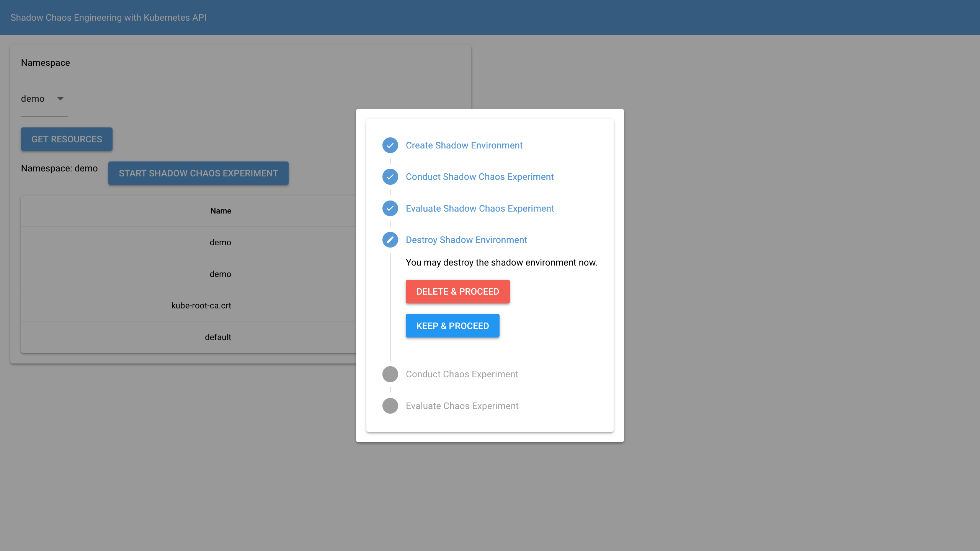The image size is (980, 551).
Task: Click the Shadow Chaos Engineering app title
Action: (x=108, y=18)
